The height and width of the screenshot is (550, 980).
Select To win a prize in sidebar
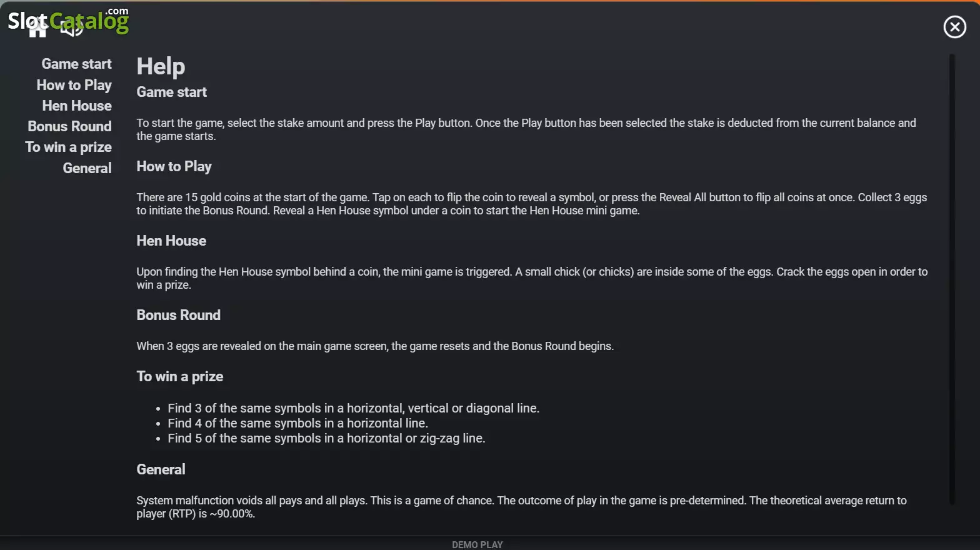[x=68, y=147]
